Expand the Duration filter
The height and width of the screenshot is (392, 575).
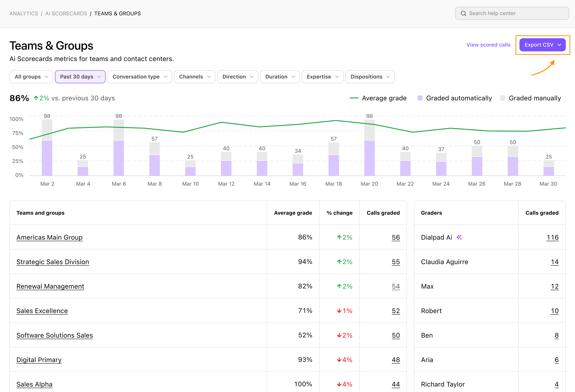[x=280, y=77]
